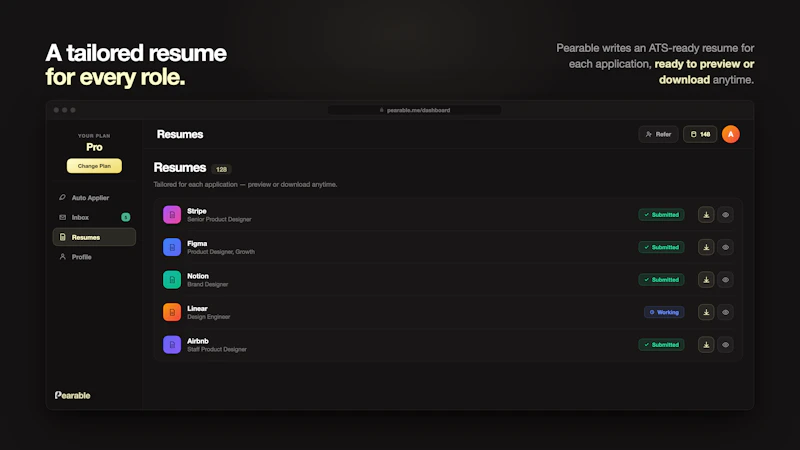800x450 pixels.
Task: Click Submitted status on Airbnb row
Action: tap(661, 345)
